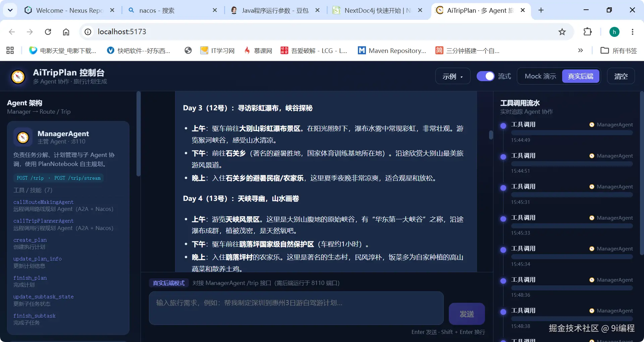The width and height of the screenshot is (644, 342).
Task: Click the 发送 send button
Action: tap(467, 314)
